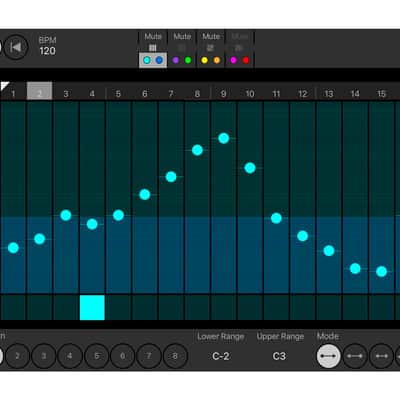400x400 pixels.
Task: Click the note dot in step 10 column
Action: (x=250, y=168)
